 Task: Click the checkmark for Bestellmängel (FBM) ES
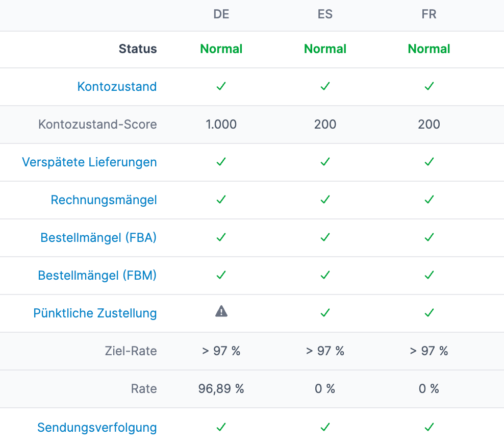click(x=325, y=275)
